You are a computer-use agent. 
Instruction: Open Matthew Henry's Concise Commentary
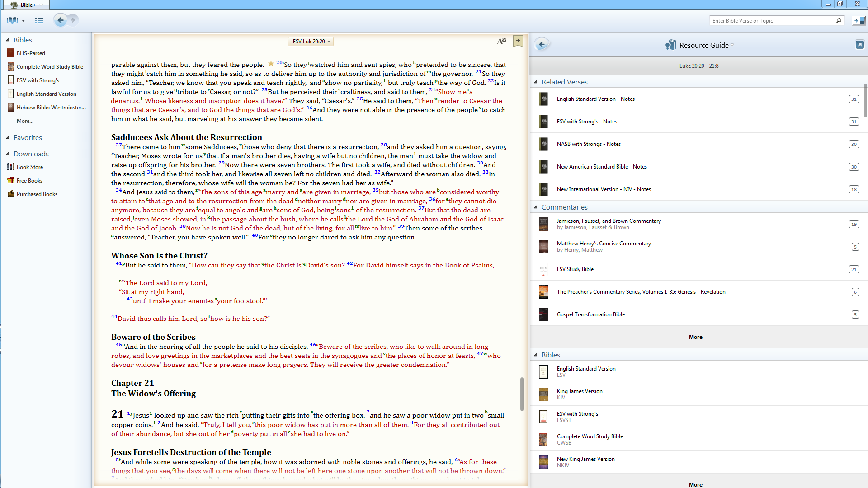[699, 247]
